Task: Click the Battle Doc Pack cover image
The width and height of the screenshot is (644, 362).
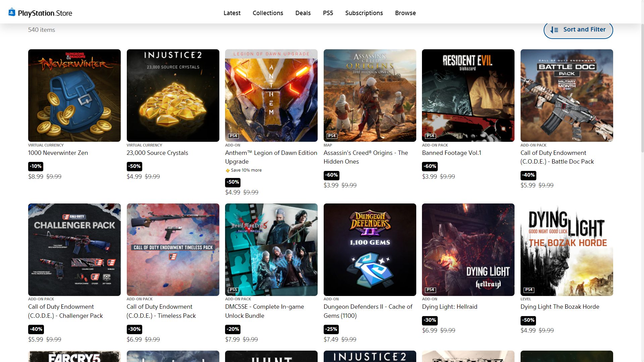Action: pos(567,96)
